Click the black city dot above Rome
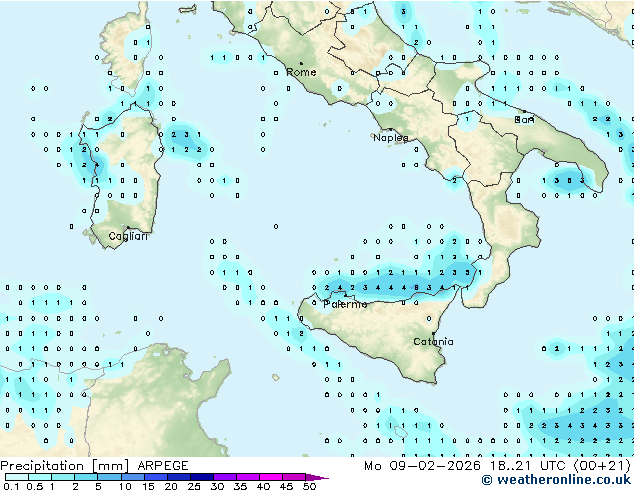The image size is (634, 490). click(x=301, y=63)
